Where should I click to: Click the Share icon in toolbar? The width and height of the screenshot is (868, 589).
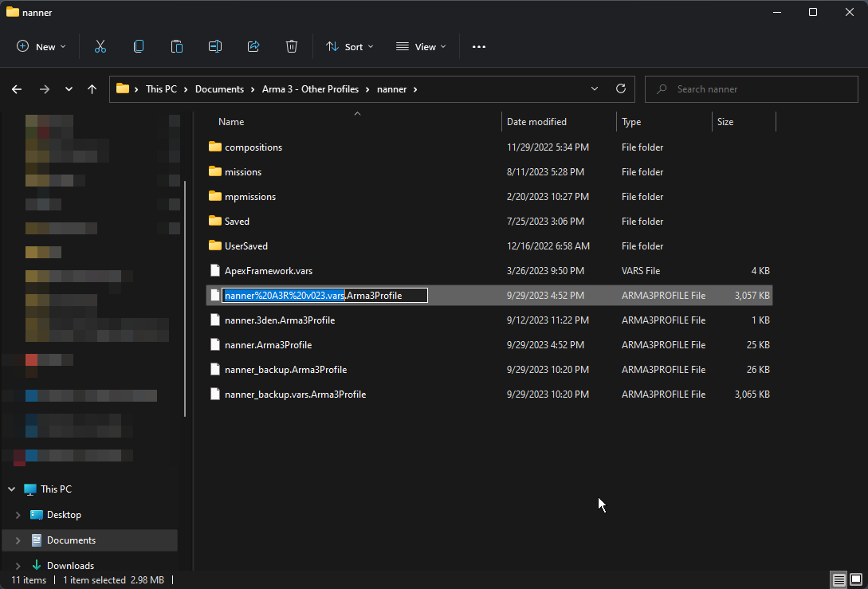(x=253, y=47)
